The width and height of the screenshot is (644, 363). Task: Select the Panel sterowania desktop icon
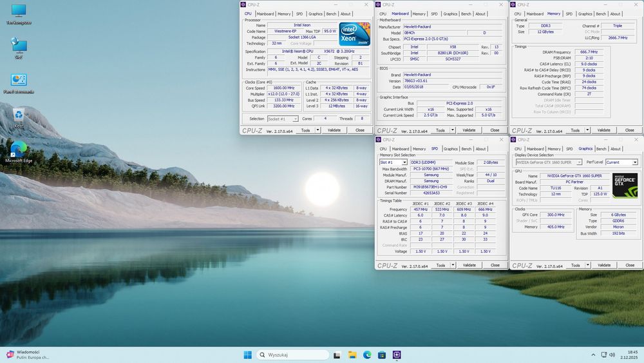[x=19, y=81]
